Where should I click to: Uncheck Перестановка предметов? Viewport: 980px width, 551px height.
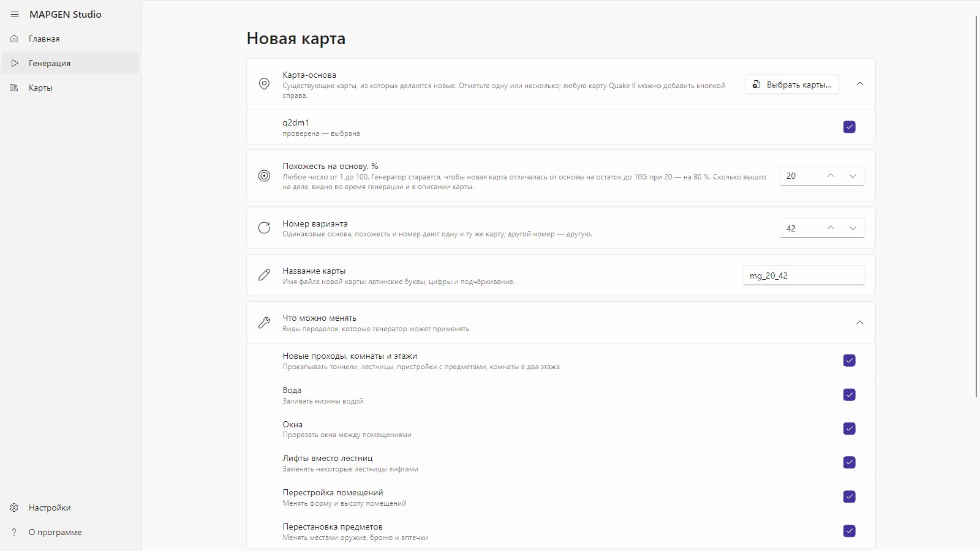point(850,531)
